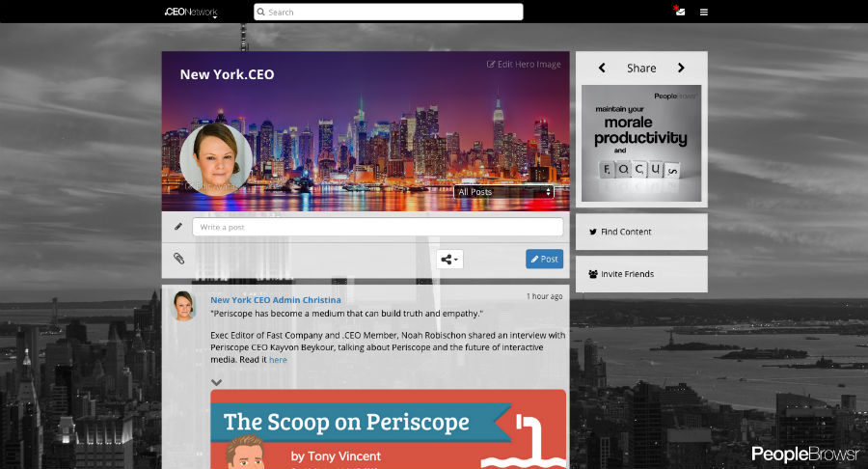Viewport: 868px width, 469px height.
Task: Click Edit Hero Image link
Action: point(524,65)
